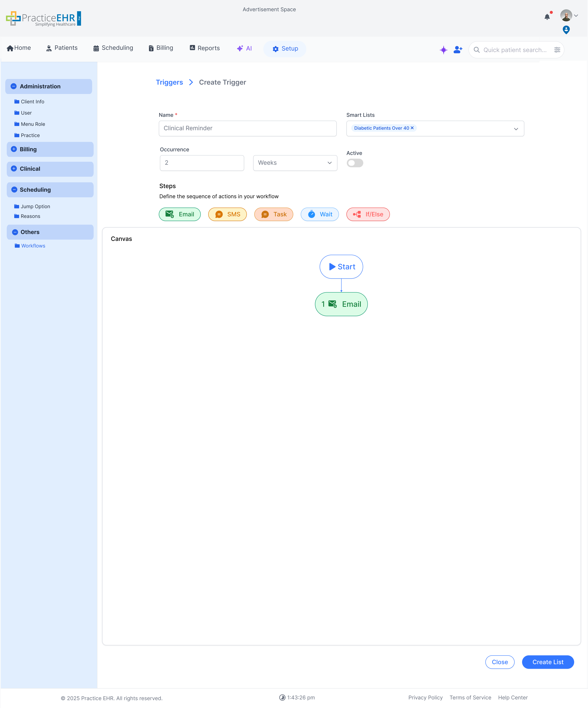
Task: Click the add patient icon near search
Action: pyautogui.click(x=457, y=50)
